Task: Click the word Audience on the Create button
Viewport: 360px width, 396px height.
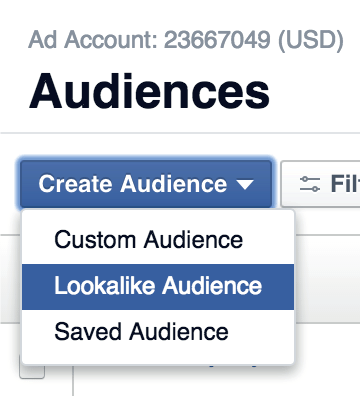Action: click(x=174, y=184)
